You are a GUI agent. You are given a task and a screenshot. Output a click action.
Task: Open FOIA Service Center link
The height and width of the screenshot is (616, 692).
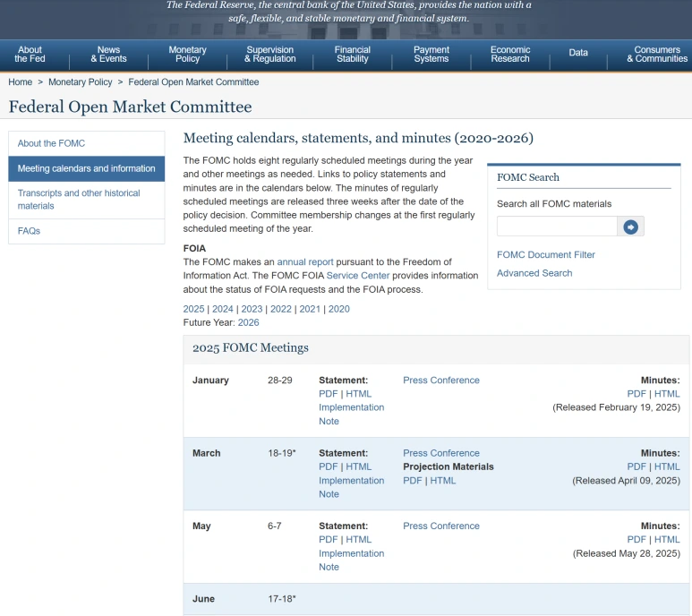[358, 276]
